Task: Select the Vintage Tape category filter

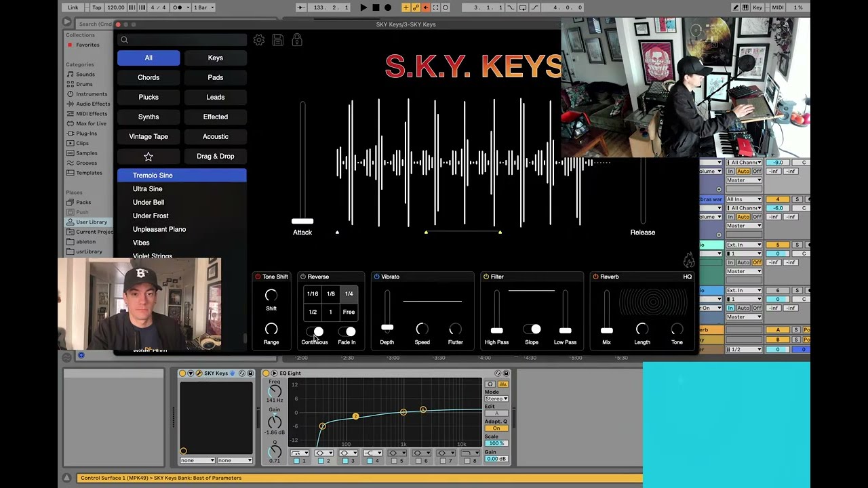Action: click(x=149, y=136)
